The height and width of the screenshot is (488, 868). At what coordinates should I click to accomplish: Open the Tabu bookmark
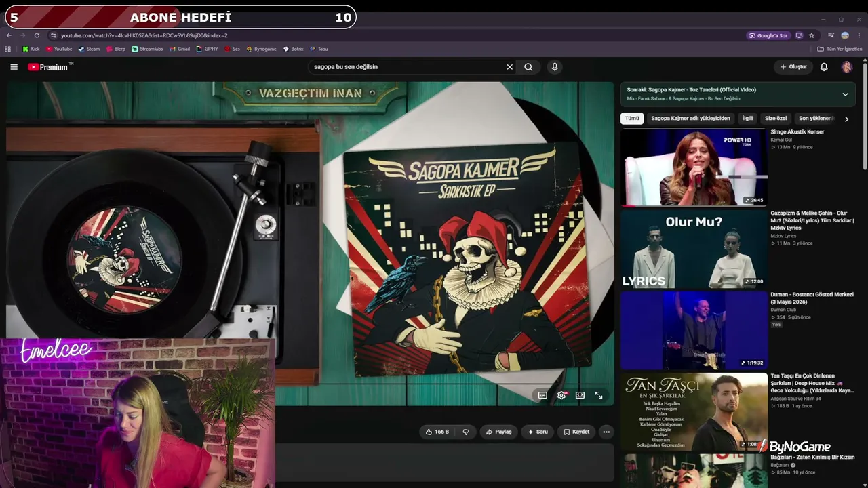point(319,49)
